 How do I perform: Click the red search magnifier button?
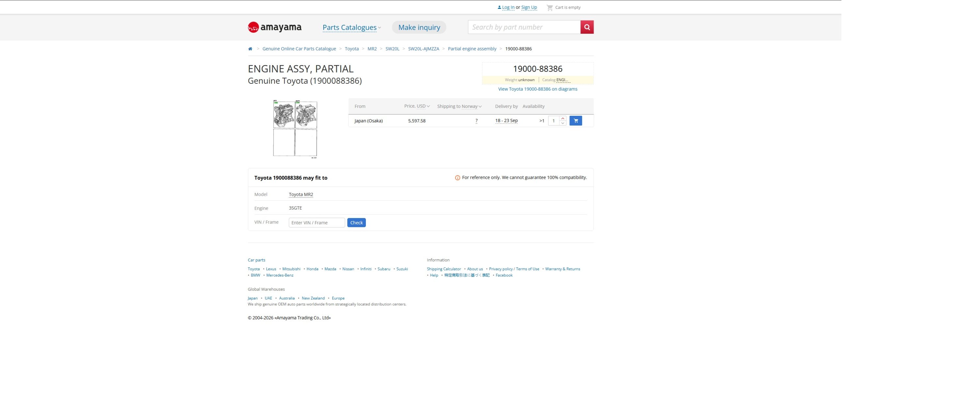coord(587,27)
